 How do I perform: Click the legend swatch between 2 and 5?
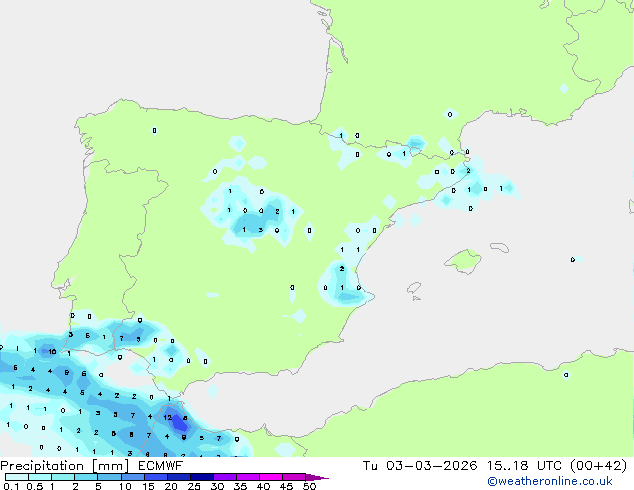86,477
